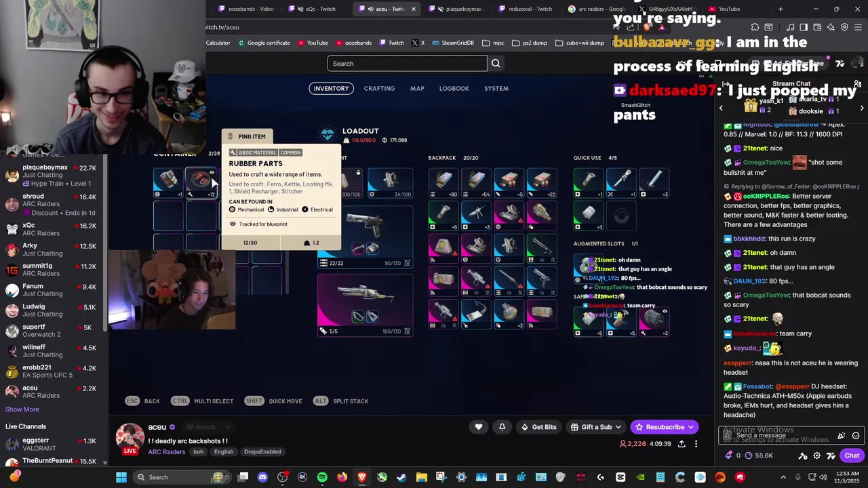The height and width of the screenshot is (488, 868).
Task: Open the SYSTEM tab
Action: (496, 88)
